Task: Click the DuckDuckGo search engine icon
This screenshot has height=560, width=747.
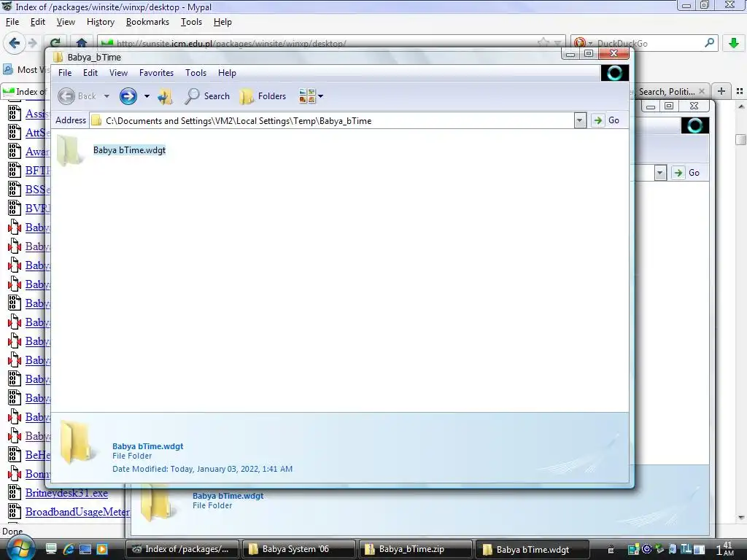Action: tap(579, 43)
